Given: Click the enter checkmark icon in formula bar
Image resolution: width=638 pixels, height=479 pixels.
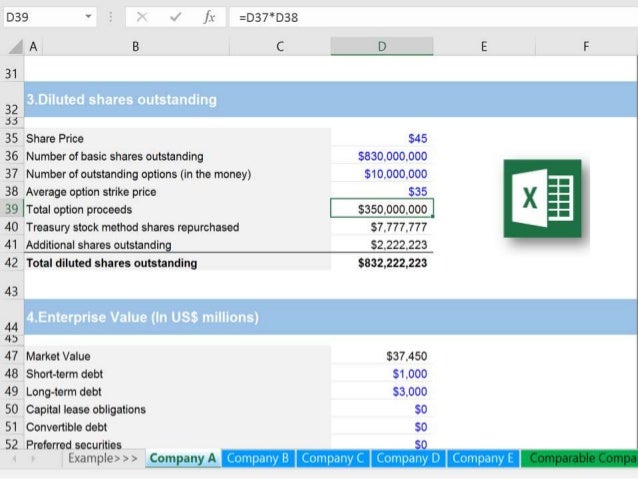Looking at the screenshot, I should click(x=175, y=17).
